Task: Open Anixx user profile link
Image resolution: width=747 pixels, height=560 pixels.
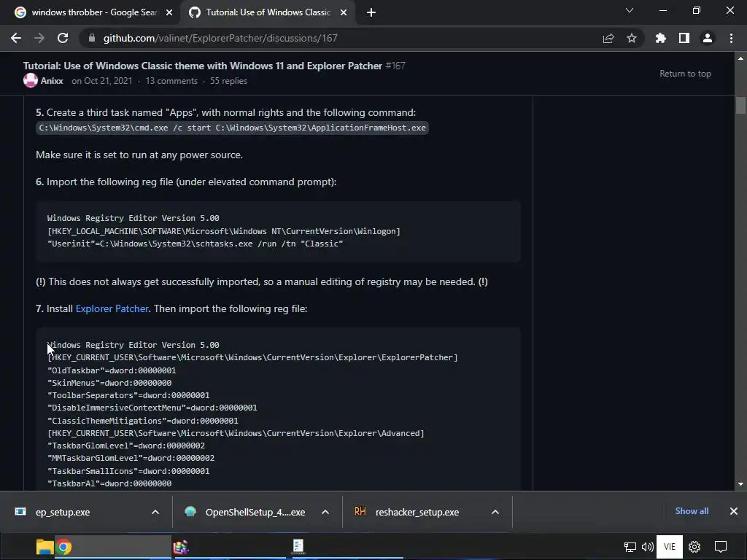Action: [x=52, y=81]
